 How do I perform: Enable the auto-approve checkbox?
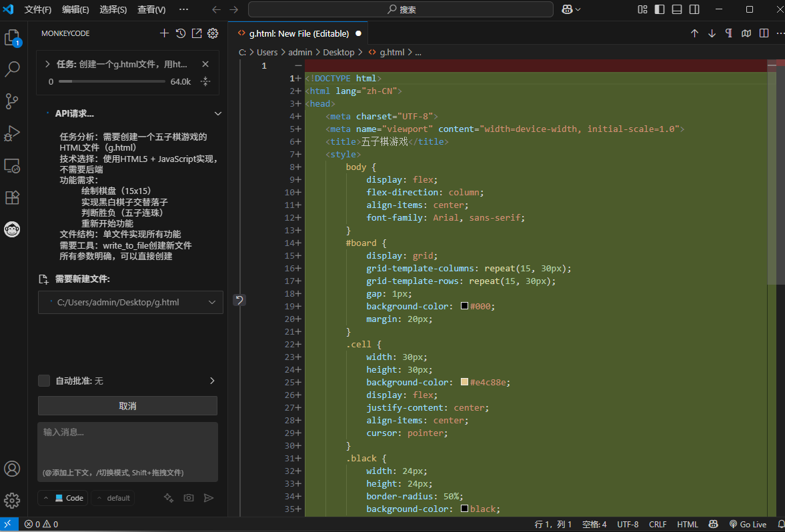[44, 381]
